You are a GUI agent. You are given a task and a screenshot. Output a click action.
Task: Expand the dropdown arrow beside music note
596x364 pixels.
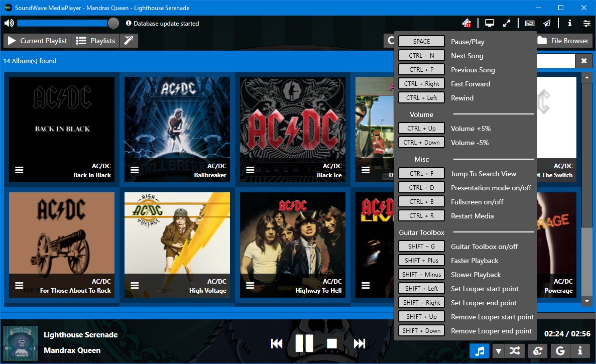[498, 351]
